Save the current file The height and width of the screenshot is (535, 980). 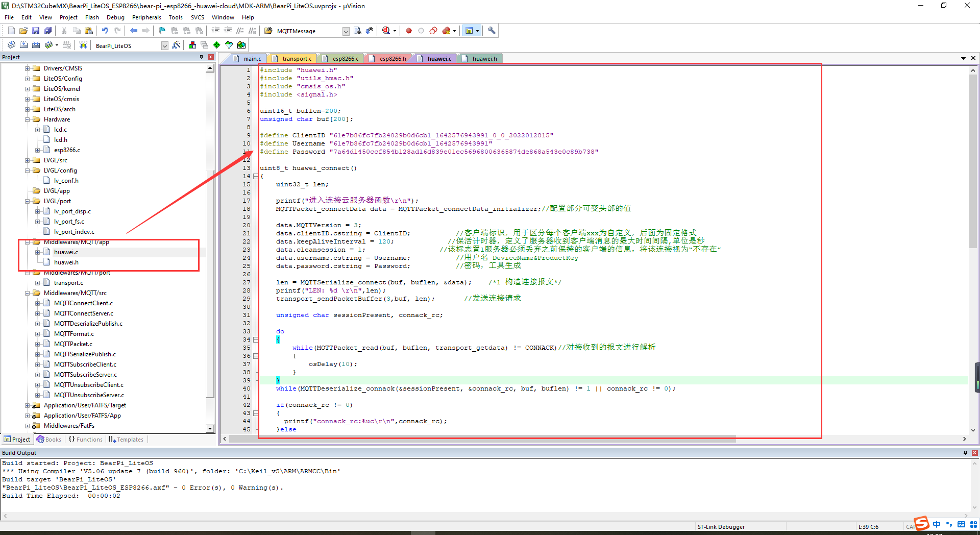point(36,31)
